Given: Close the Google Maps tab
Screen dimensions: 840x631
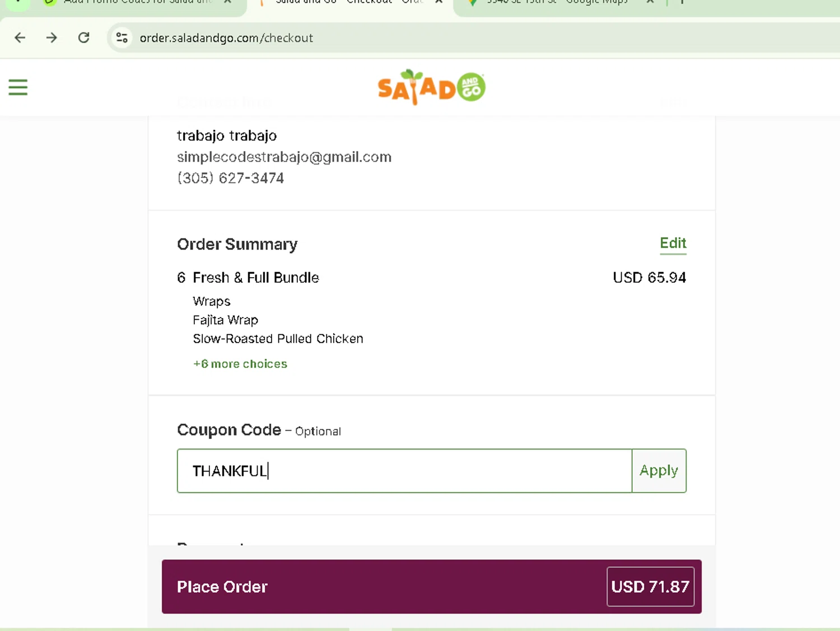Looking at the screenshot, I should click(x=650, y=2).
